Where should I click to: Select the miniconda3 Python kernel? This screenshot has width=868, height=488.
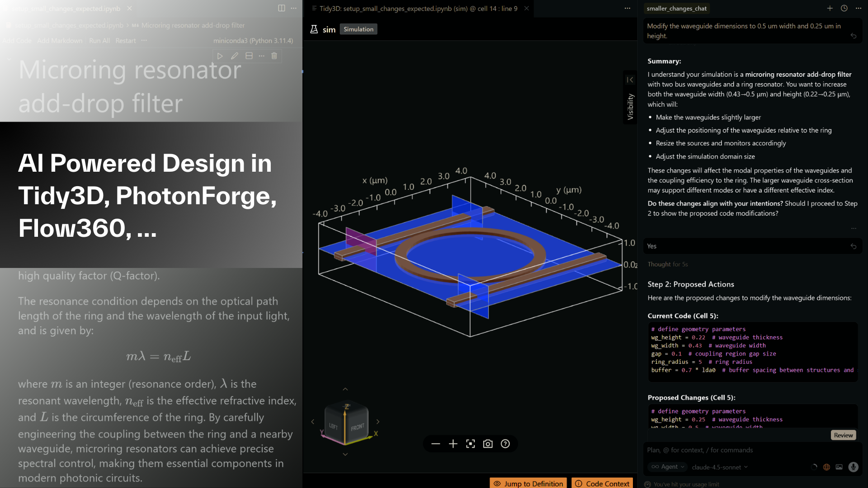click(x=253, y=41)
